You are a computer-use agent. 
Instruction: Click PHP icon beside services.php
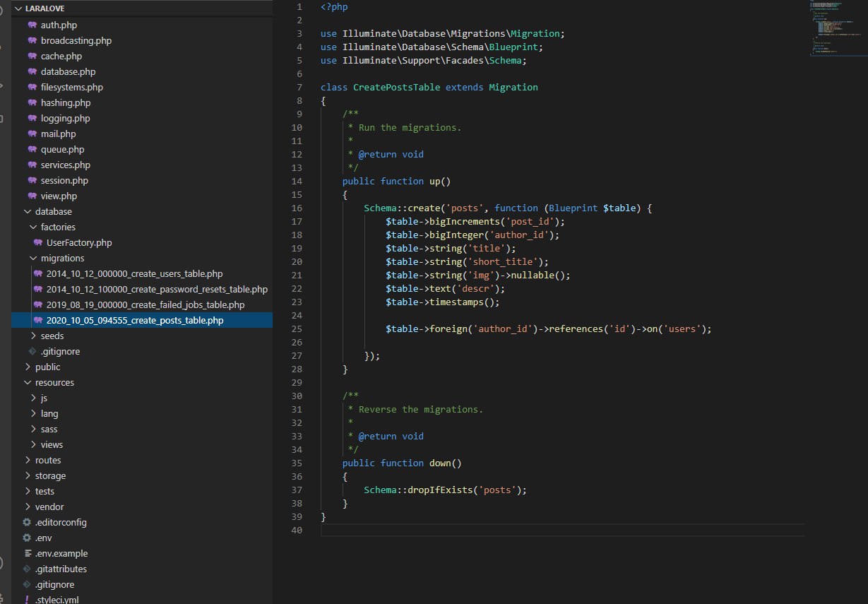click(x=32, y=165)
